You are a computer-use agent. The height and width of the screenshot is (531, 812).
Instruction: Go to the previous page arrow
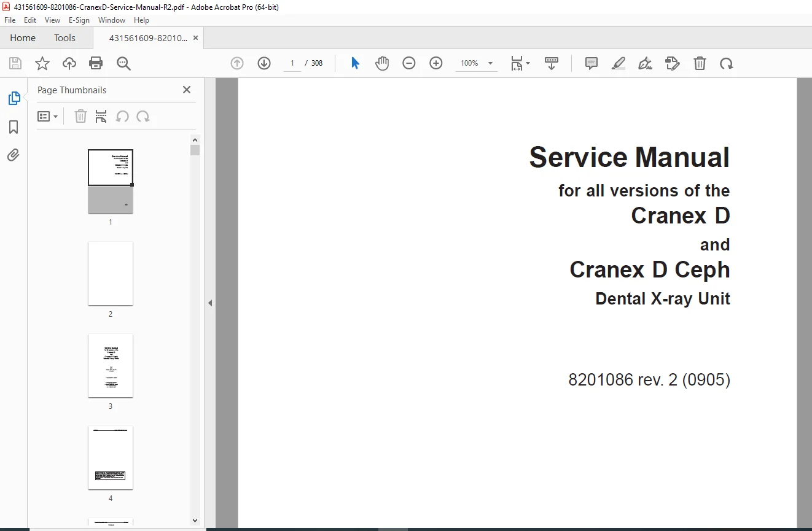[x=237, y=63]
